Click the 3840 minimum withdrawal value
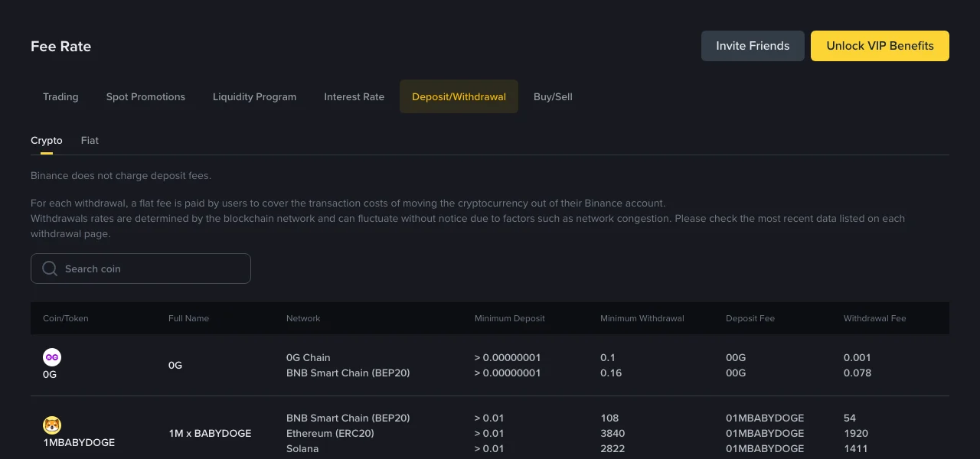The image size is (980, 459). pos(612,433)
